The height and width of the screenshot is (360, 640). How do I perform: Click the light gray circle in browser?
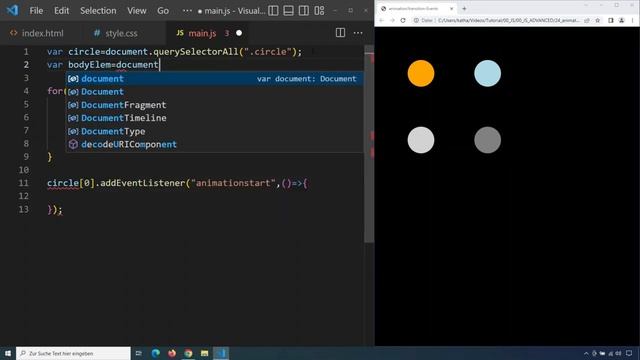pos(421,140)
